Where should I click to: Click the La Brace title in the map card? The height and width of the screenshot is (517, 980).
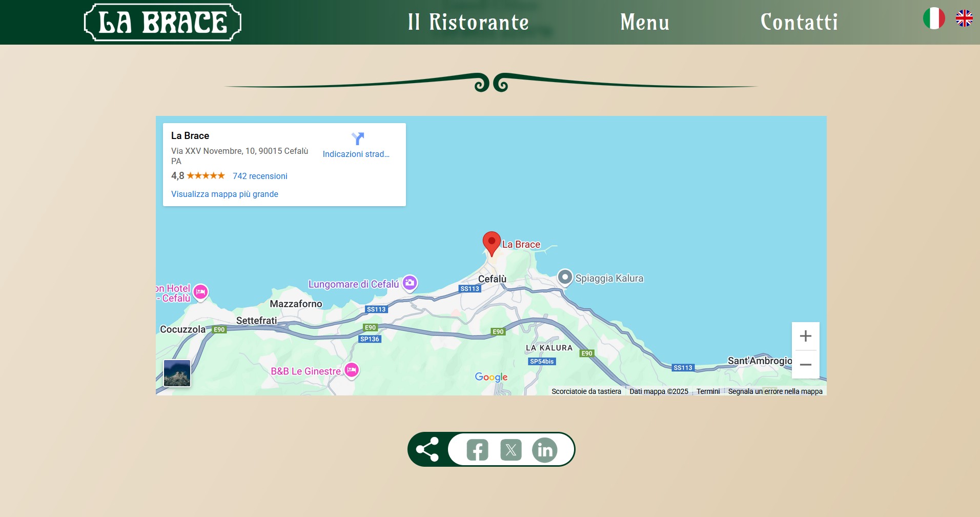190,135
